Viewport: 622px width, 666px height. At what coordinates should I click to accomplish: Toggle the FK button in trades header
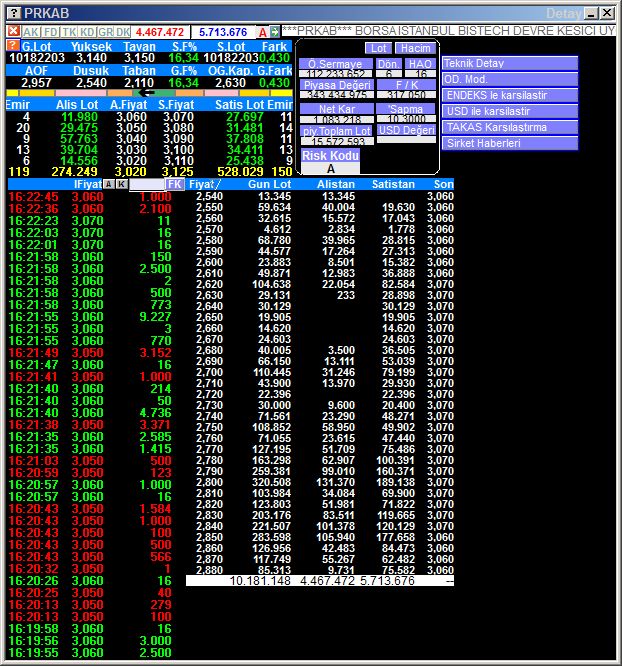pyautogui.click(x=175, y=185)
